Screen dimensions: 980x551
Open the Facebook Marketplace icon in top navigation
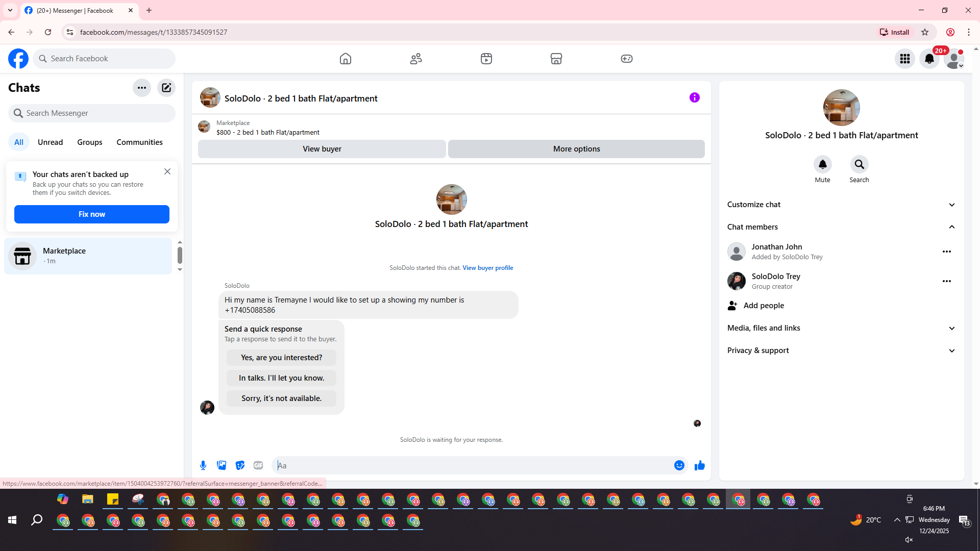click(556, 59)
